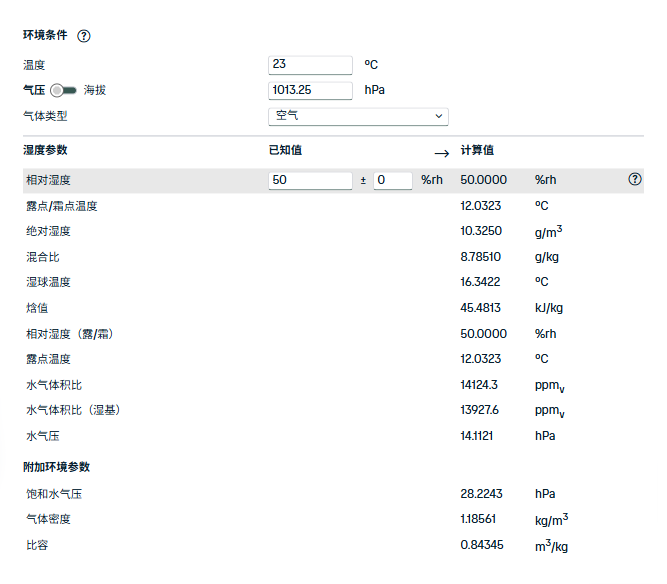Image resolution: width=667 pixels, height=584 pixels.
Task: Click the 温度 input field with 23
Action: click(x=310, y=65)
